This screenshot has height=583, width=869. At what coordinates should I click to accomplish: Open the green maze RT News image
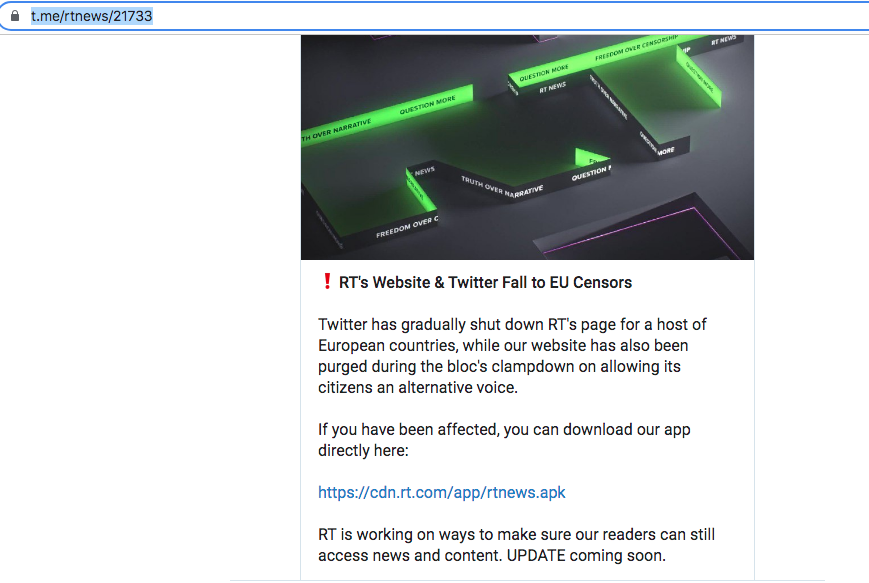[x=527, y=147]
